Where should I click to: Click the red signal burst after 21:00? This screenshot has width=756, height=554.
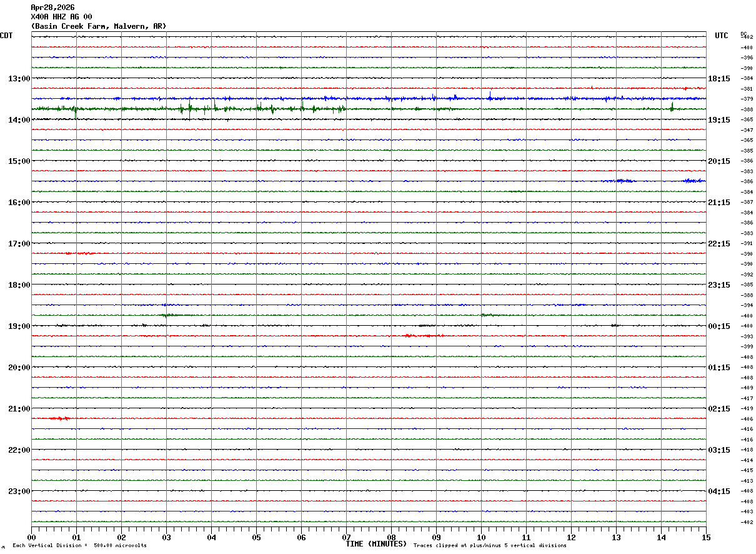pos(59,418)
